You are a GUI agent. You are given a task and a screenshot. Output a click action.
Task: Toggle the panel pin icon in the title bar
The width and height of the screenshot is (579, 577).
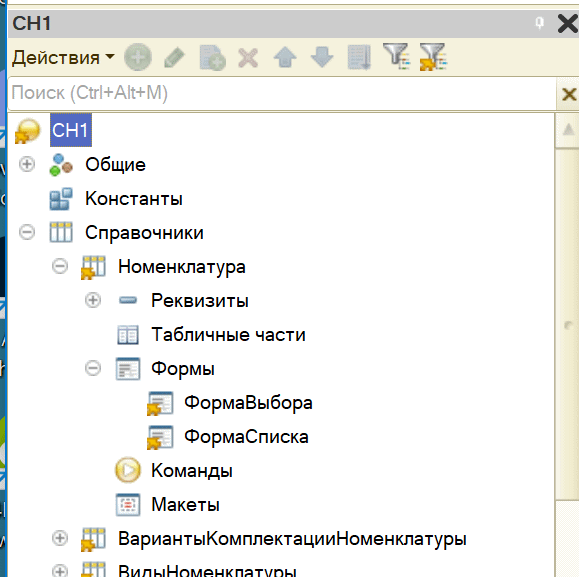(x=539, y=23)
